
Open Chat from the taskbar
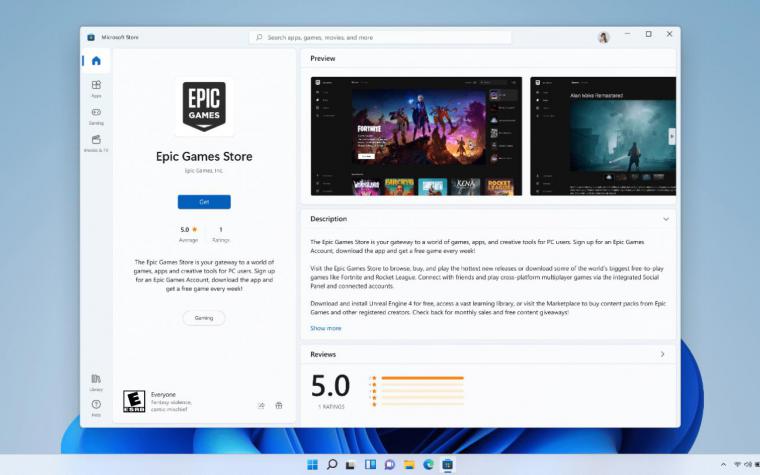[390, 465]
